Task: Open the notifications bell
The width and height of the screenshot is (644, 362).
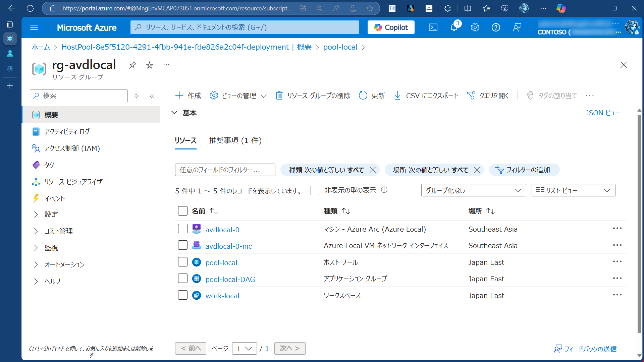Action: [x=454, y=27]
